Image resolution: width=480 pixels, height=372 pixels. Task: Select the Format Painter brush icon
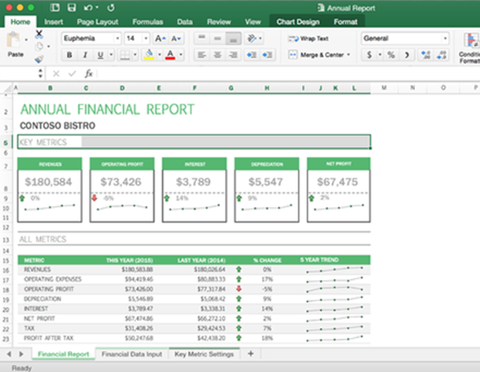(x=39, y=59)
